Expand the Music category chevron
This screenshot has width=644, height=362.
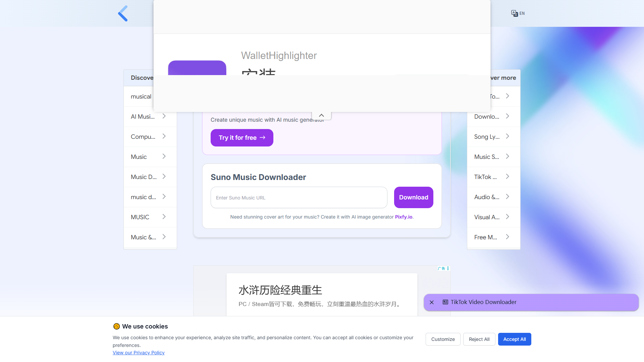164,157
